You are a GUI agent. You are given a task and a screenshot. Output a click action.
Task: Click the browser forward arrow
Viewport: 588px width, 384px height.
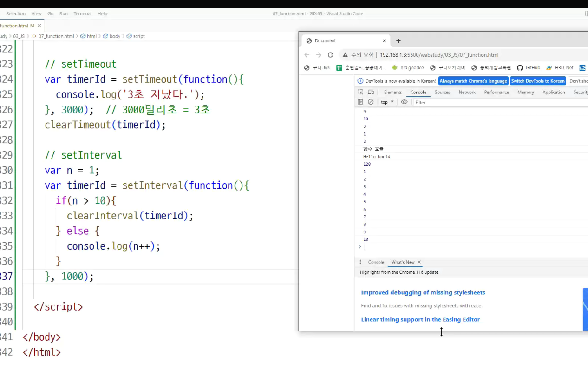point(319,55)
